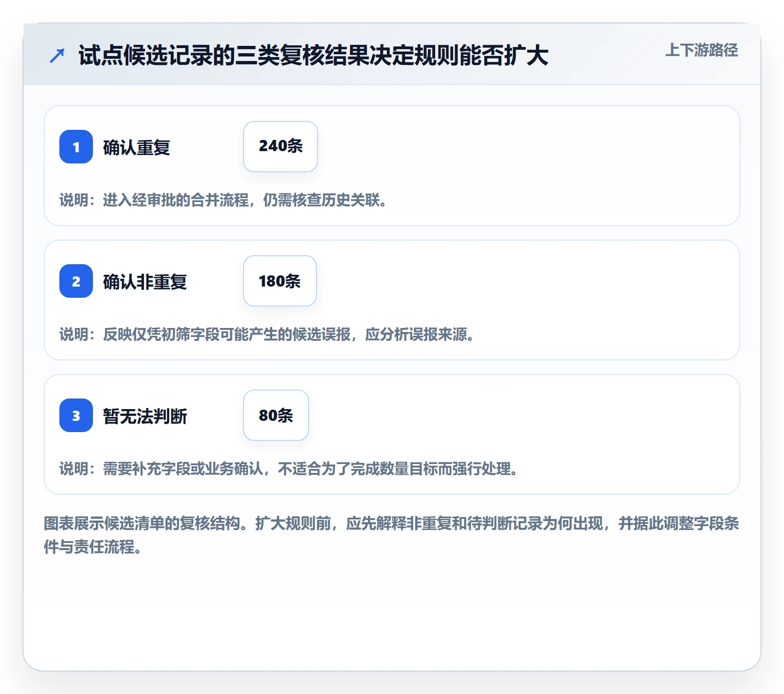
Task: Click the number 3 badge for 暂无法判断
Action: click(76, 415)
